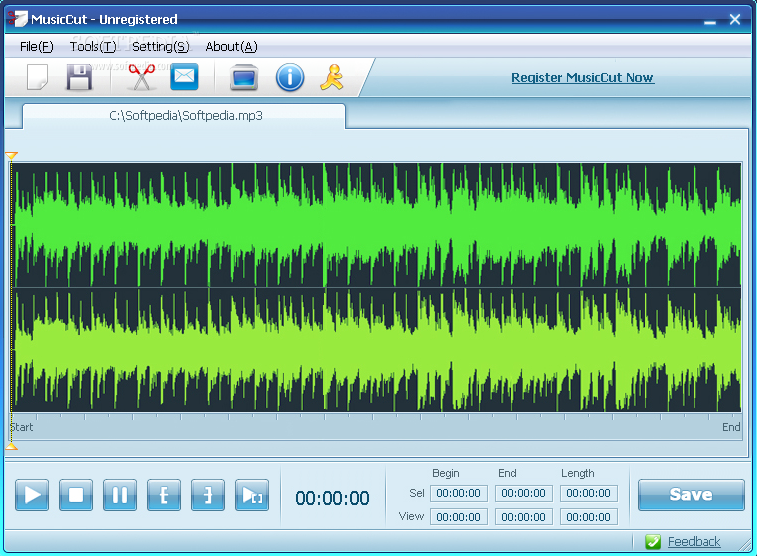The width and height of the screenshot is (757, 556).
Task: Click the big Save button
Action: pos(691,495)
